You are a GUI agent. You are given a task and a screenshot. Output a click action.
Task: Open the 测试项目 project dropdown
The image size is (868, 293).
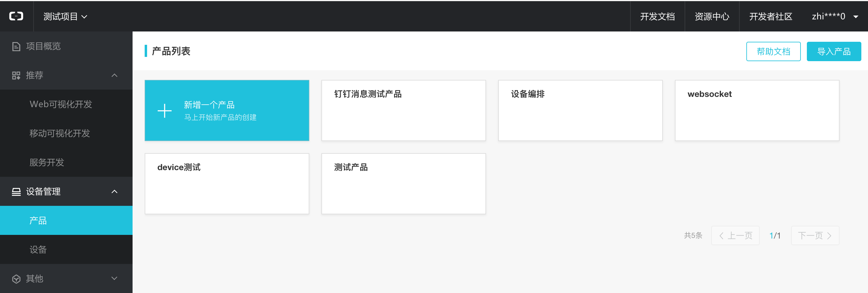(65, 17)
